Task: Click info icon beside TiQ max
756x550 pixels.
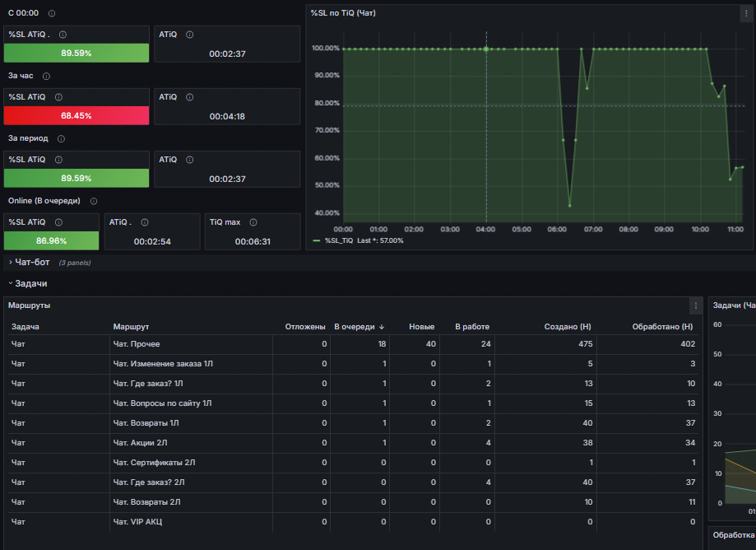Action: [x=253, y=222]
